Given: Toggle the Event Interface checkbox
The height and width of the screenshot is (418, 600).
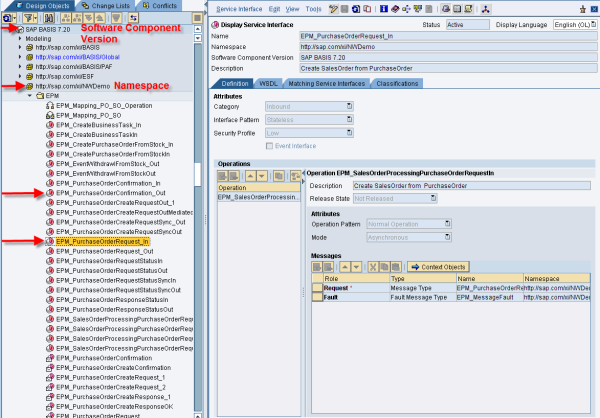Looking at the screenshot, I should coord(269,146).
